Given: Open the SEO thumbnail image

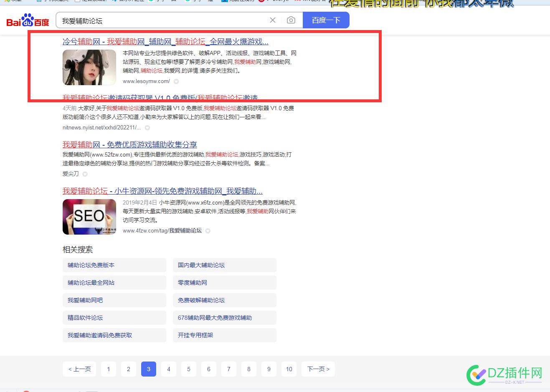Looking at the screenshot, I should pyautogui.click(x=89, y=217).
